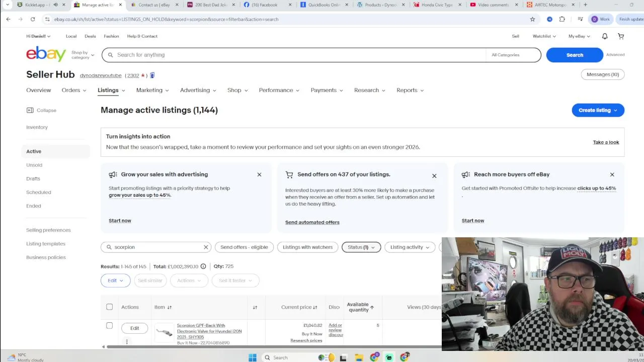Bookmark this page with the star icon
Screen dimensions: 644x362
532,19
